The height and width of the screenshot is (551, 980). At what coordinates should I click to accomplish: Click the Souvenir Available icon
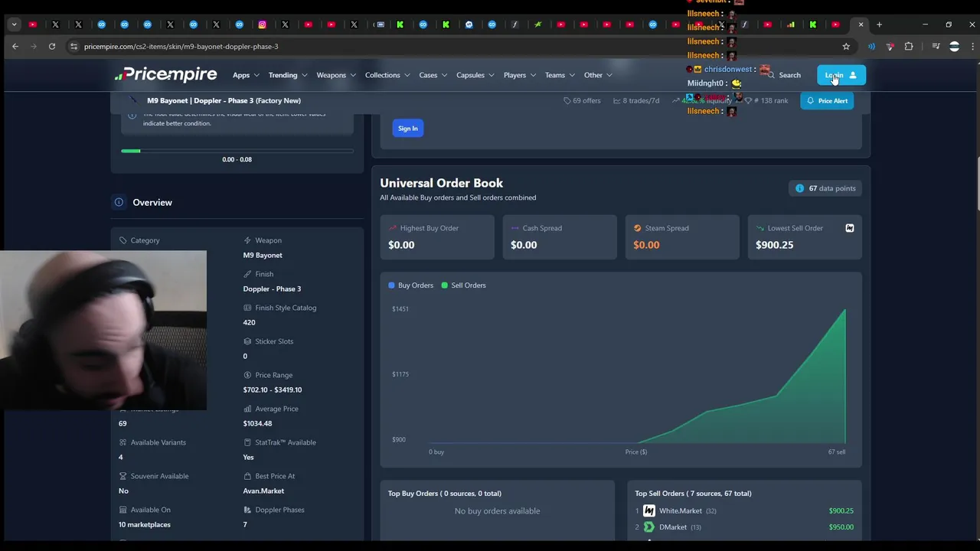(x=122, y=476)
